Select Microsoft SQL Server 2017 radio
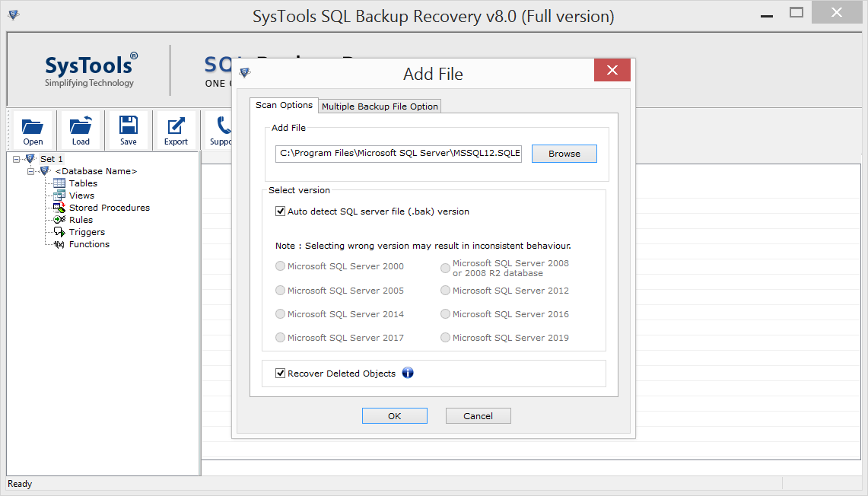Viewport: 868px width, 496px height. tap(280, 337)
